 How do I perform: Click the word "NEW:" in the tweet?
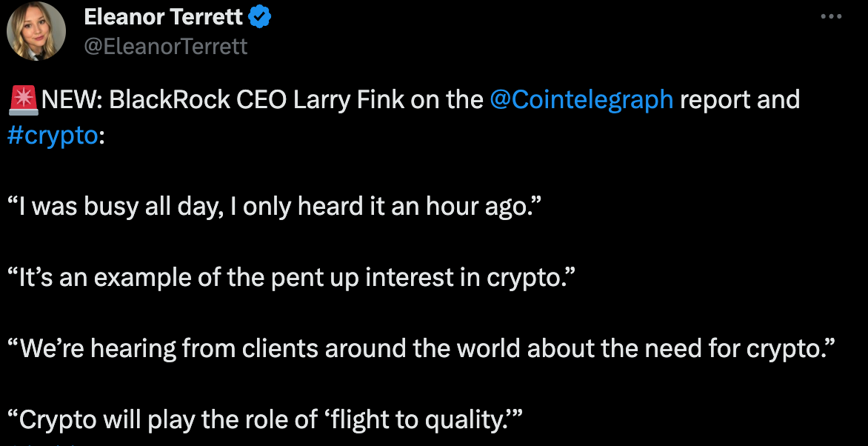tap(73, 99)
